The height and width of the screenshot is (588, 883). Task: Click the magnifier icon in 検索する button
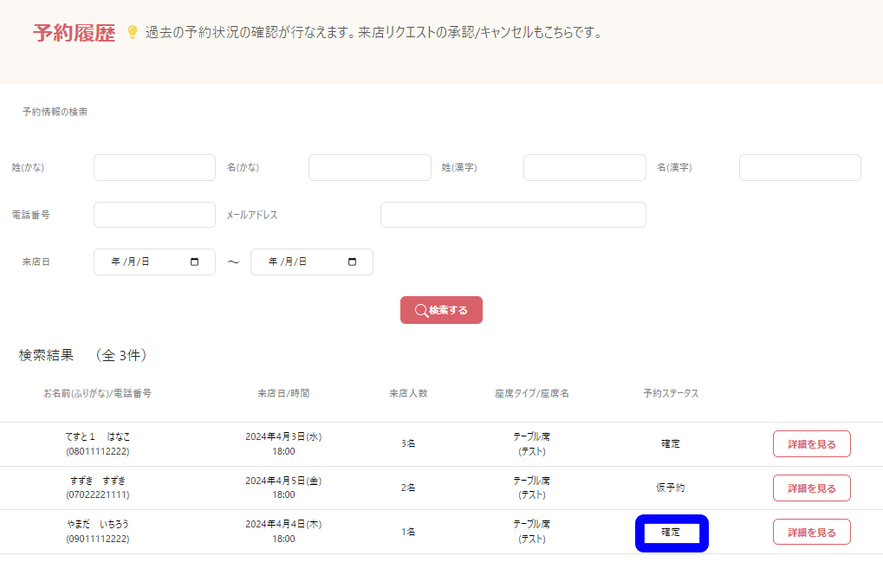(421, 310)
